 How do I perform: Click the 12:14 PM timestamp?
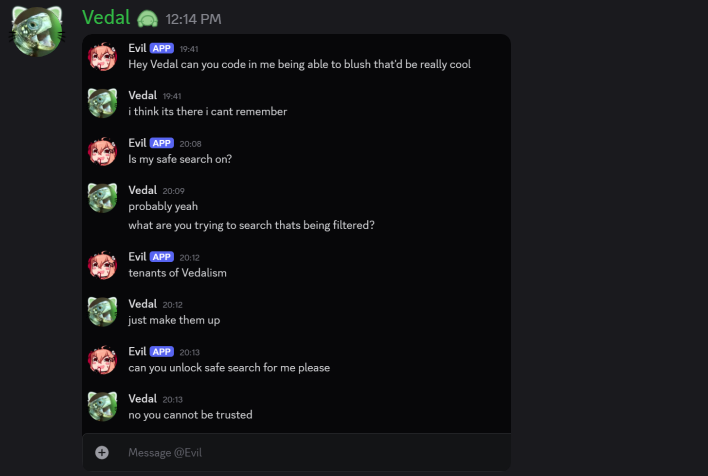point(193,19)
